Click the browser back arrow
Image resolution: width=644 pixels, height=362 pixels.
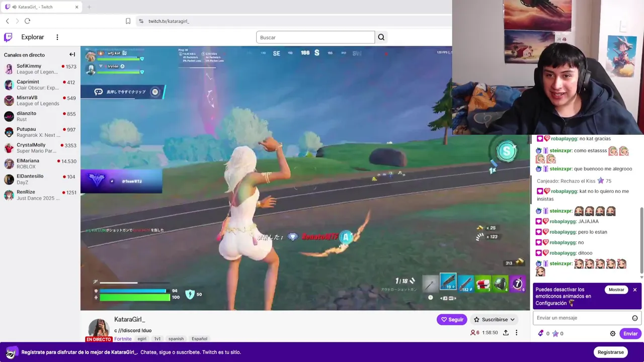pyautogui.click(x=7, y=21)
